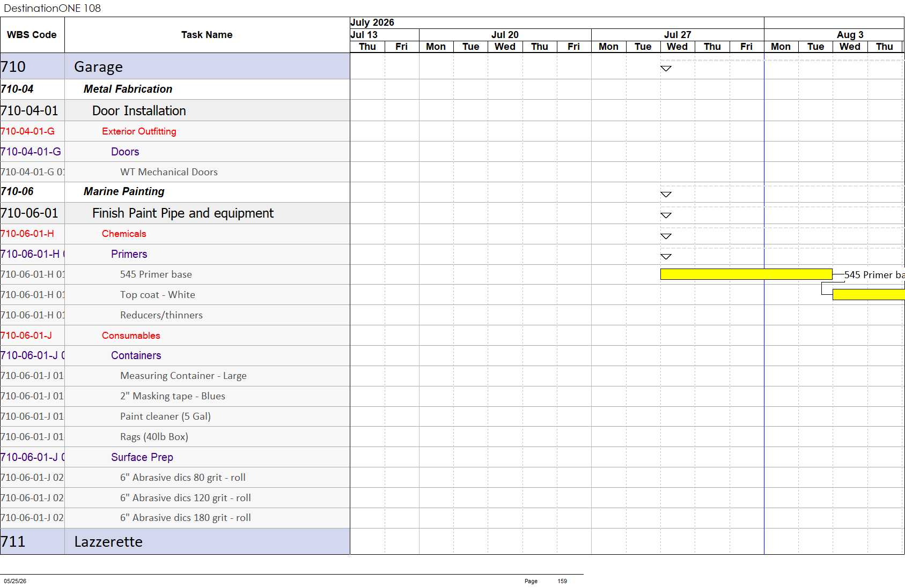This screenshot has height=588, width=905.
Task: Select 6" Abrasive dics 120 grit - roll
Action: click(186, 498)
